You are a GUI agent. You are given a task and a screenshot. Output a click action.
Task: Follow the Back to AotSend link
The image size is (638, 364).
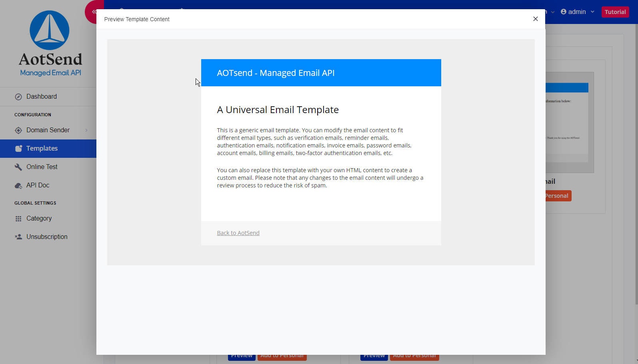[x=238, y=233]
